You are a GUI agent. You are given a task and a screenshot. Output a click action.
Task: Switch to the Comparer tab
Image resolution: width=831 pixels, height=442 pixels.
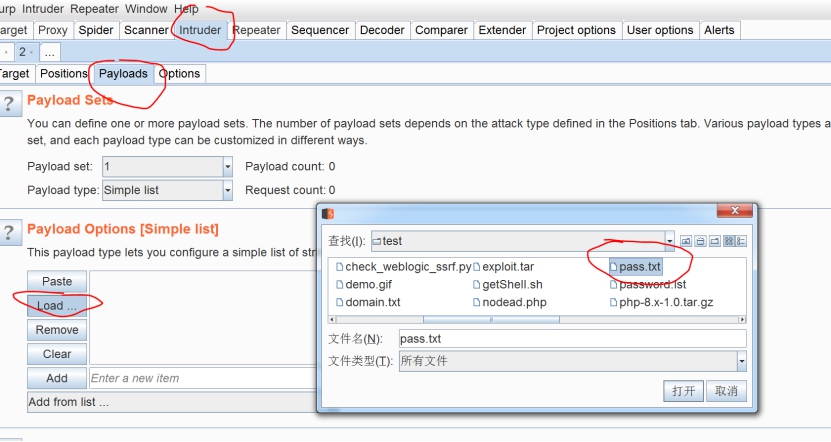point(441,30)
